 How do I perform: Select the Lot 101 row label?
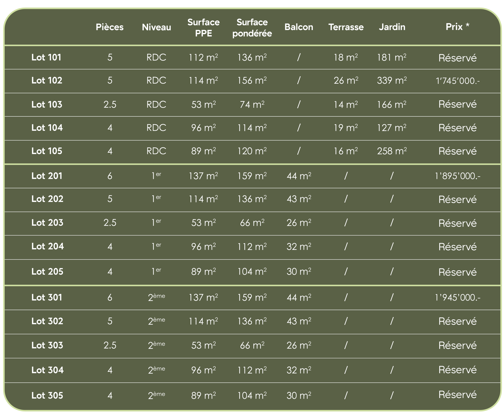pyautogui.click(x=46, y=57)
